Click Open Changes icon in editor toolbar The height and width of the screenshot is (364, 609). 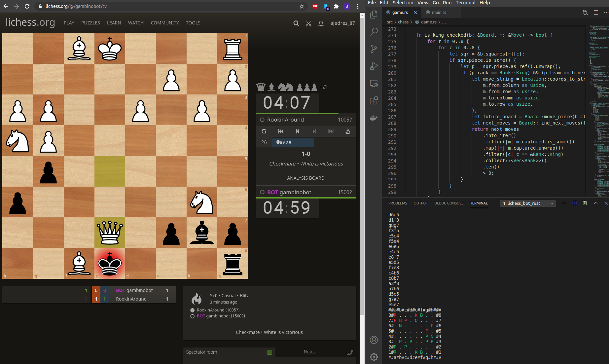pos(585,13)
